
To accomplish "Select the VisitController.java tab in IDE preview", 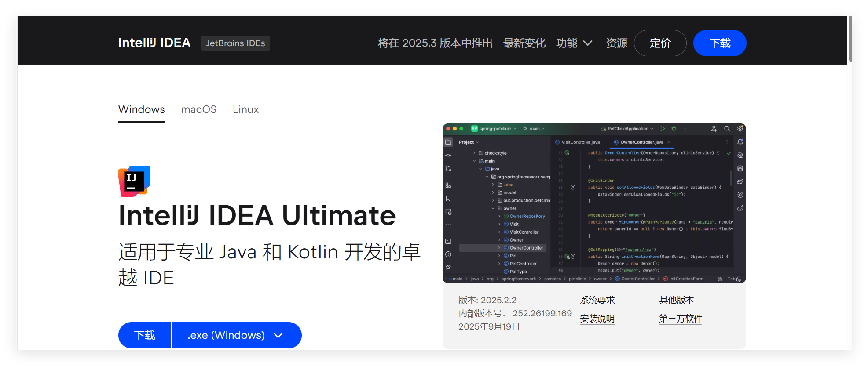I will pyautogui.click(x=577, y=142).
